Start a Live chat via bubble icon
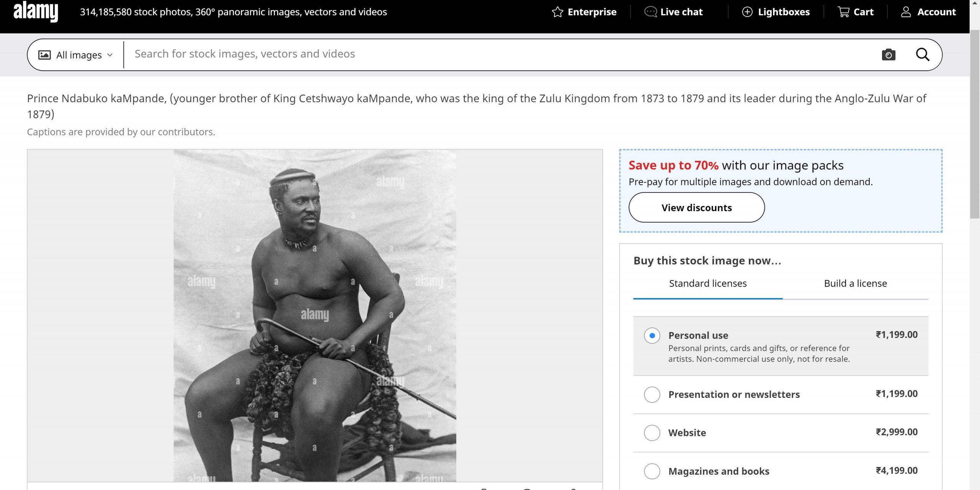Viewport: 980px width, 490px height. tap(650, 12)
